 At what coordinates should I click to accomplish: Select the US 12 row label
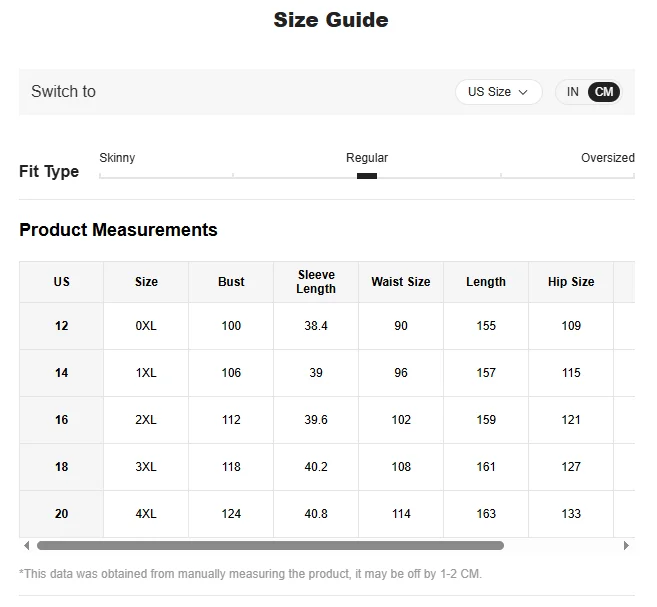coord(62,326)
